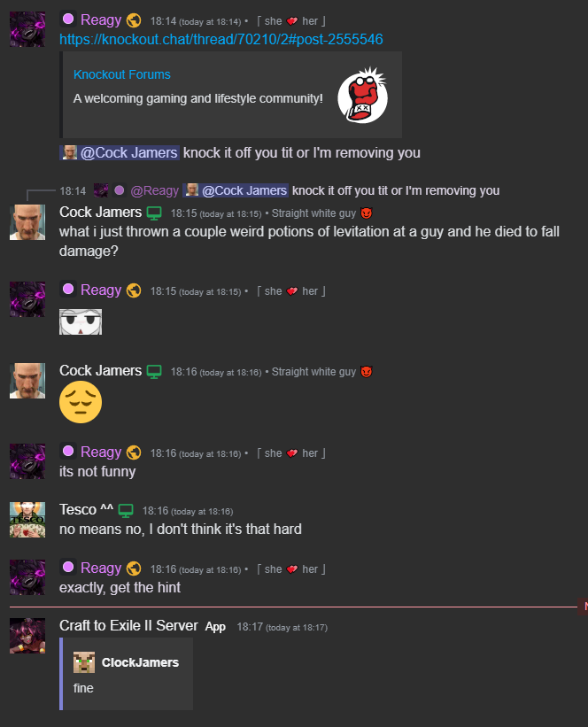Click the desktop status icon beside Cock Jamers at 18:15
Screen dimensions: 588x727
coord(154,213)
